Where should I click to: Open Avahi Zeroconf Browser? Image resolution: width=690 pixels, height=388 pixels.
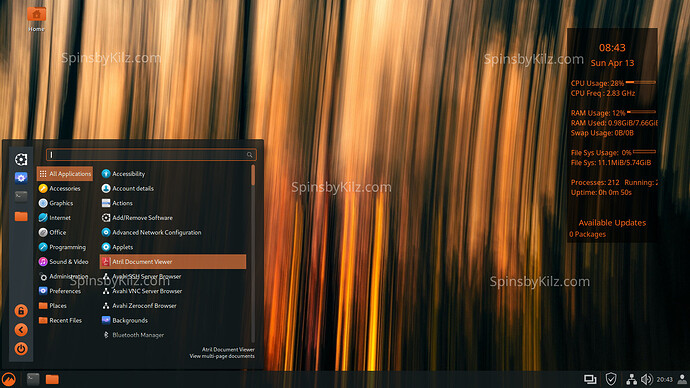tap(173, 306)
